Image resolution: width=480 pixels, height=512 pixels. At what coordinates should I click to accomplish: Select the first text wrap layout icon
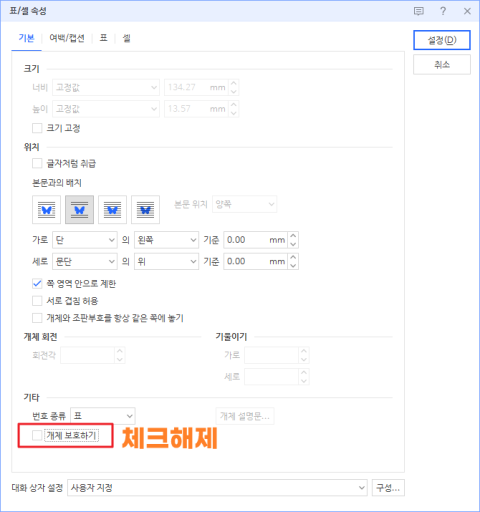pyautogui.click(x=46, y=210)
